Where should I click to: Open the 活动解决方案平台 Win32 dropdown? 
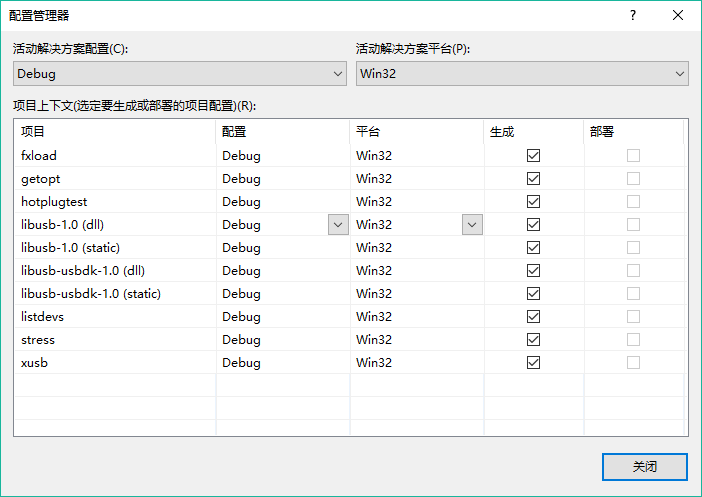pos(522,73)
